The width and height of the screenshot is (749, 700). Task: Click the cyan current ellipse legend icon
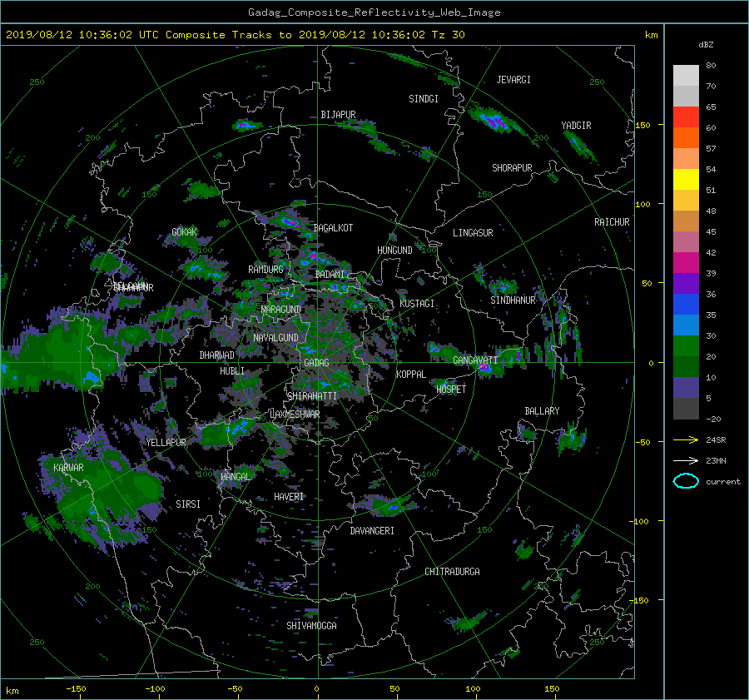pyautogui.click(x=686, y=481)
